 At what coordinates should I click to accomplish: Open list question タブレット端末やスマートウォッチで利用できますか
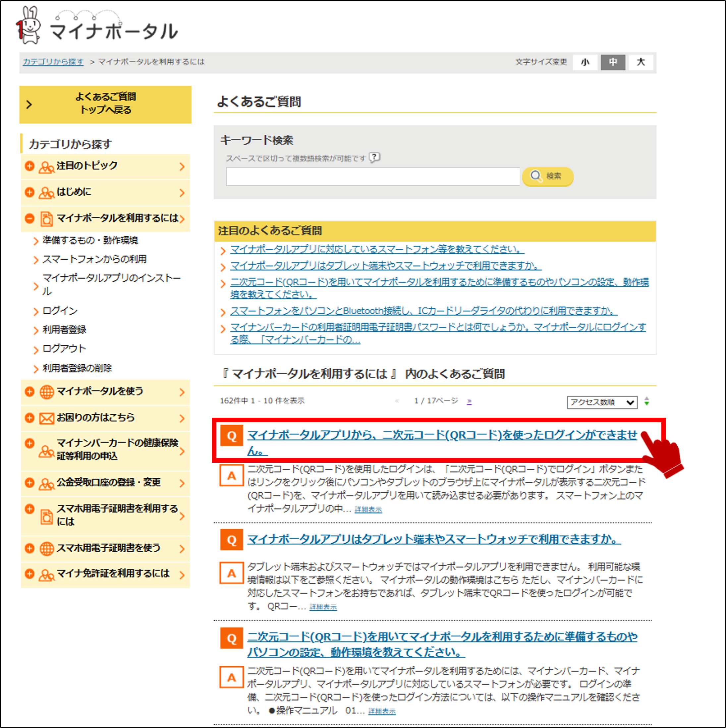pyautogui.click(x=434, y=539)
